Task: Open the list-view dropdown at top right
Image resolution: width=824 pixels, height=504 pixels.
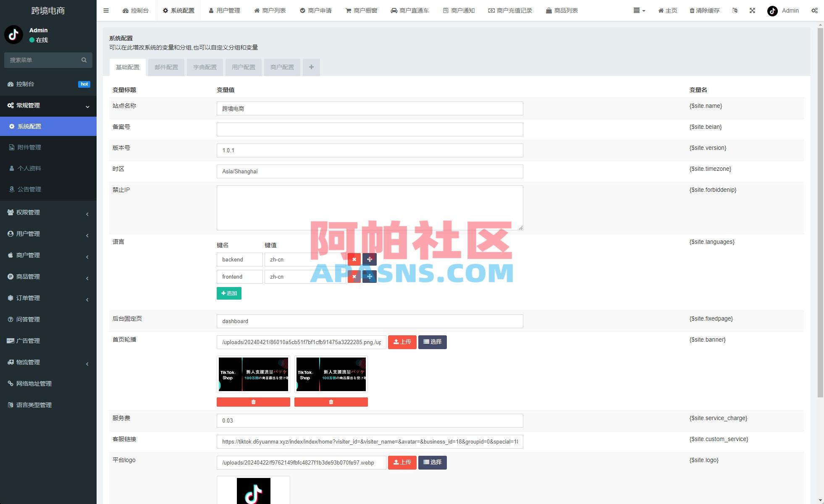Action: 639,10
